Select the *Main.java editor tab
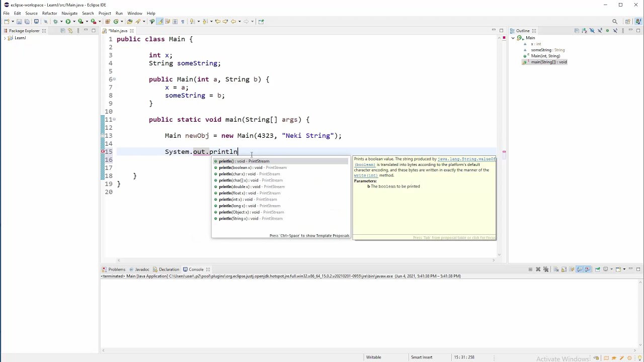The width and height of the screenshot is (644, 362). point(118,31)
